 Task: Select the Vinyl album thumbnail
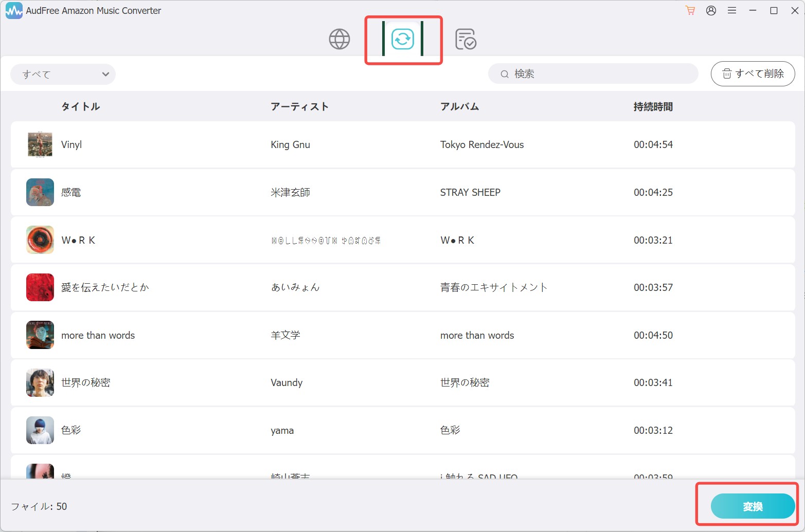[x=40, y=144]
